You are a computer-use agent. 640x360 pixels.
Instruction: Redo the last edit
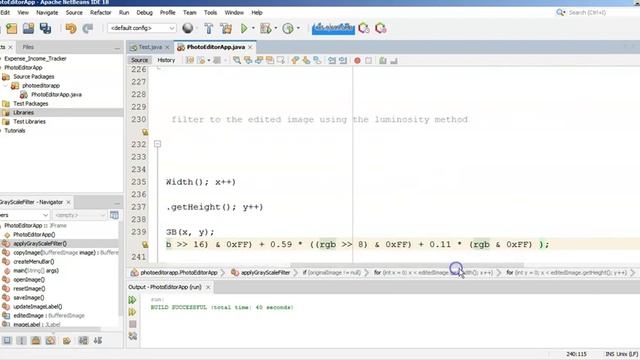(x=88, y=28)
